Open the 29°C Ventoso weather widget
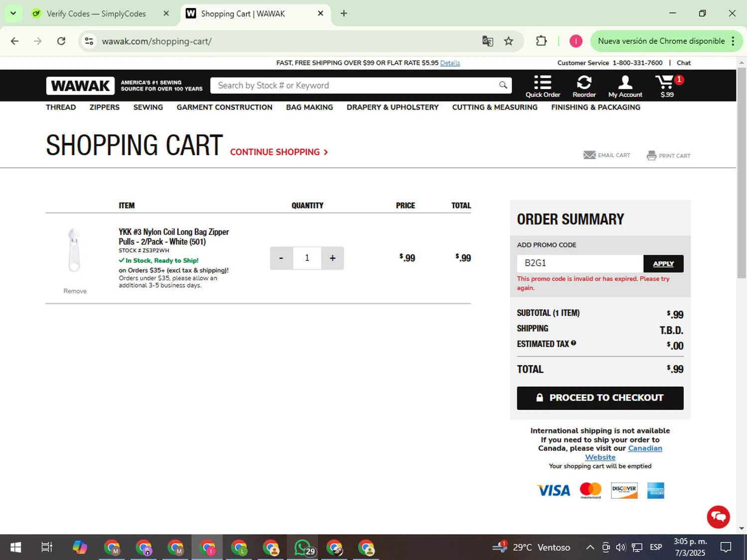The width and height of the screenshot is (747, 560). click(x=531, y=548)
